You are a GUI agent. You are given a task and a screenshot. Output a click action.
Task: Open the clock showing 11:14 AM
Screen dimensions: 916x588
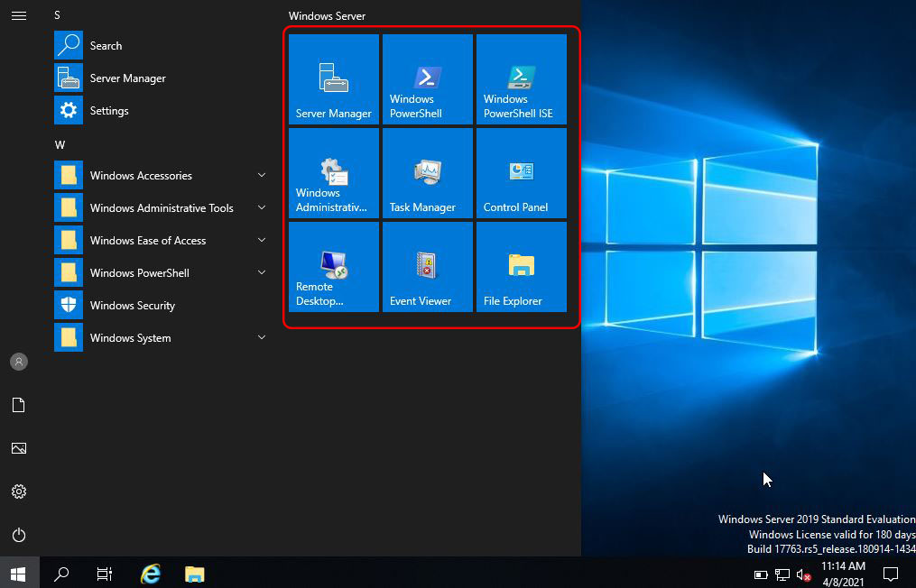(x=843, y=573)
